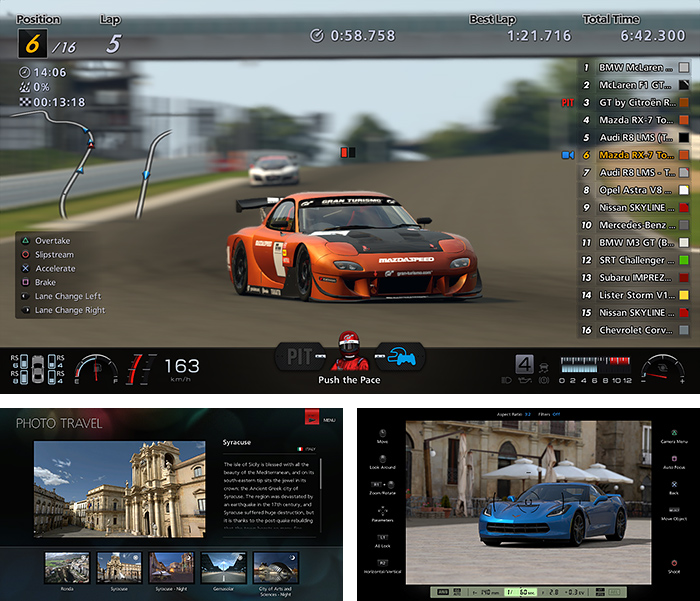This screenshot has height=601, width=700.
Task: Click the traction control car icon
Action: (543, 368)
